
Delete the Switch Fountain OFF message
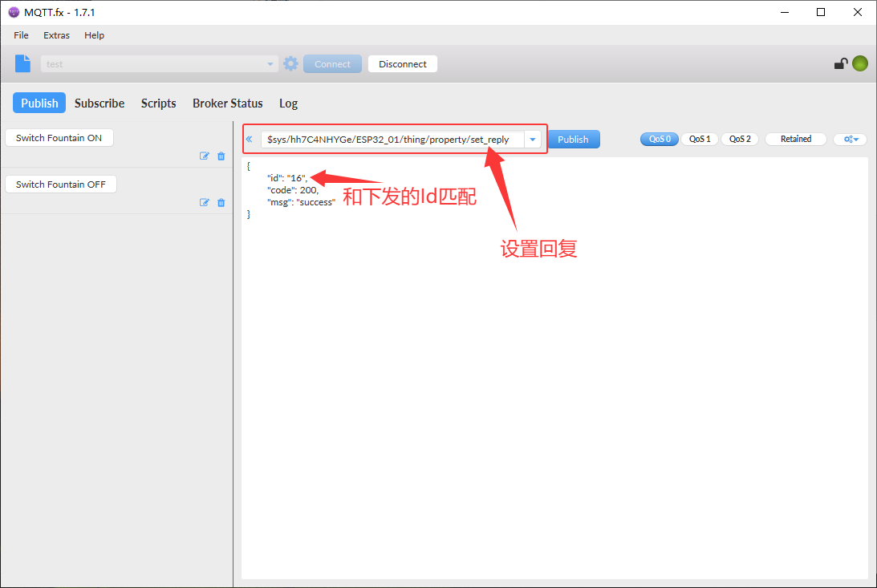[221, 202]
